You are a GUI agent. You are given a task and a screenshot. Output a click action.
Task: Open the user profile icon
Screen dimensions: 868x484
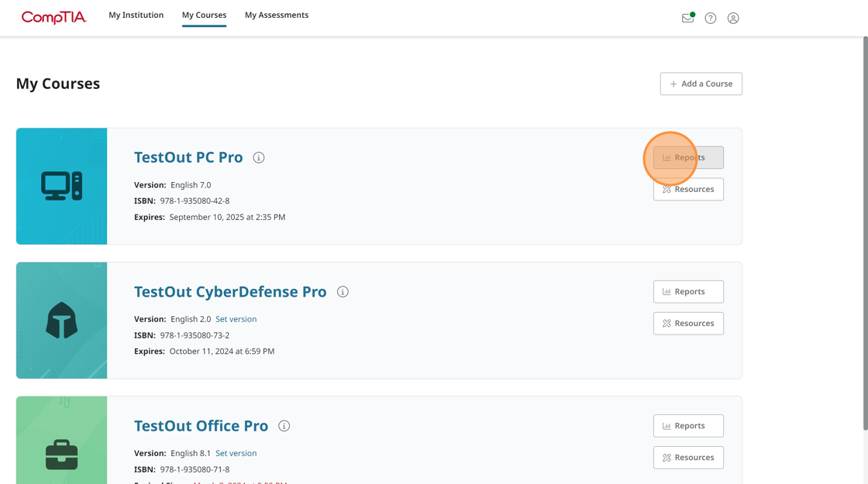coord(733,18)
